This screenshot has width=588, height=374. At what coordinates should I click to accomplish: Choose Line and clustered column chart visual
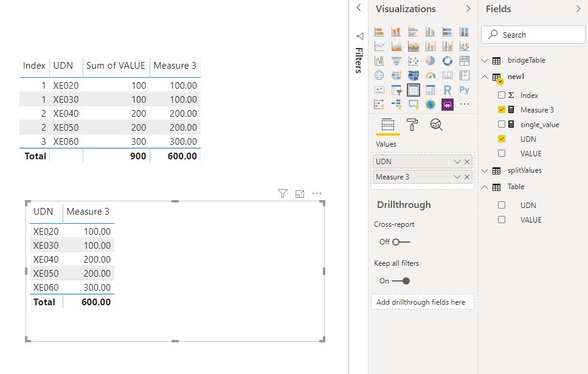point(448,46)
